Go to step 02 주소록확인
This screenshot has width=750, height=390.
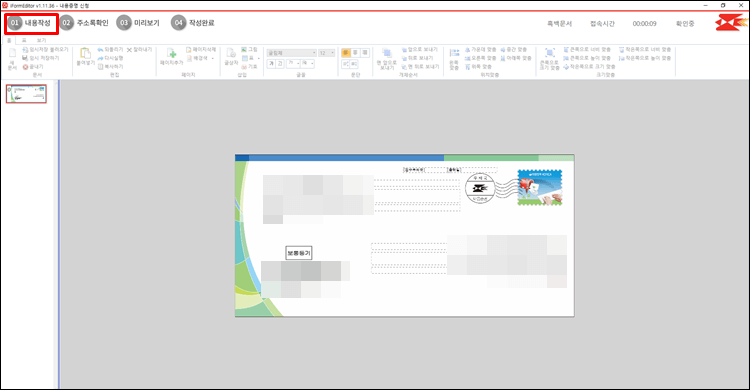click(x=84, y=23)
